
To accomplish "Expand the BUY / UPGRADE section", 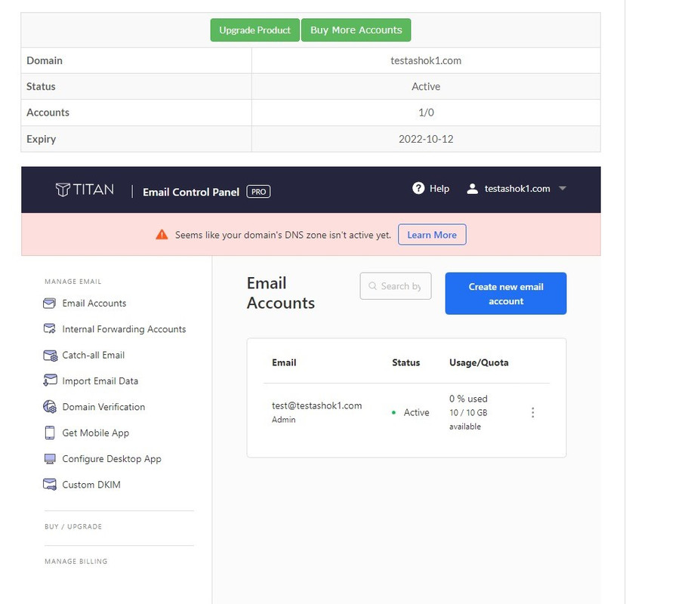I will 73,527.
